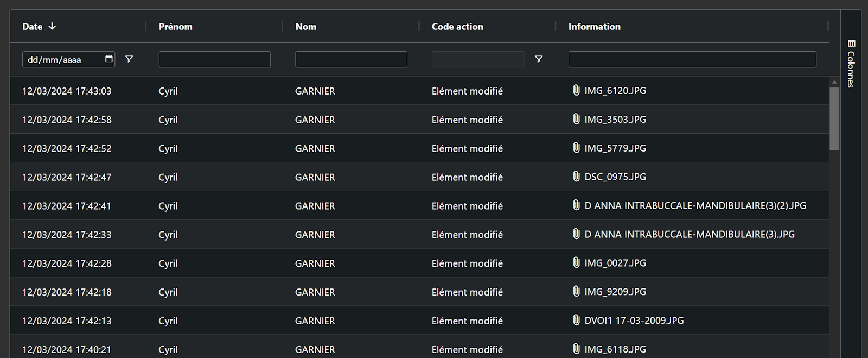Viewport: 868px width, 358px height.
Task: Open the Code action filter dropdown field
Action: click(478, 59)
